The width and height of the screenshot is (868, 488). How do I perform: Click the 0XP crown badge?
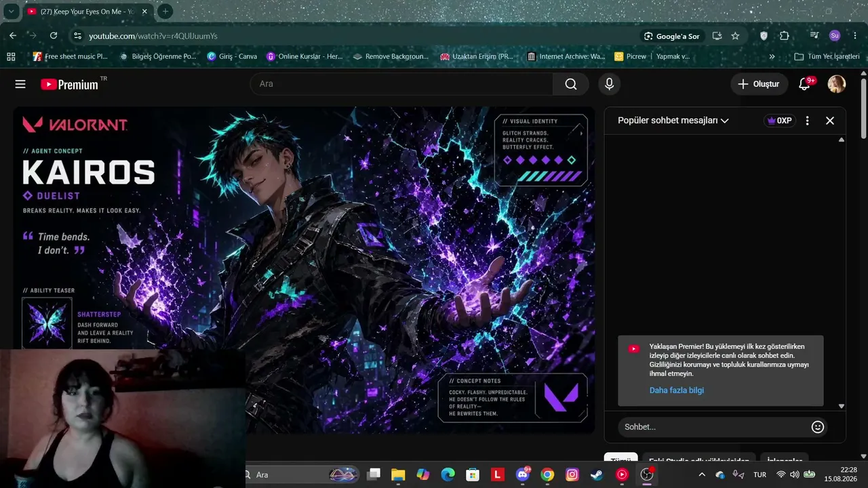(779, 121)
